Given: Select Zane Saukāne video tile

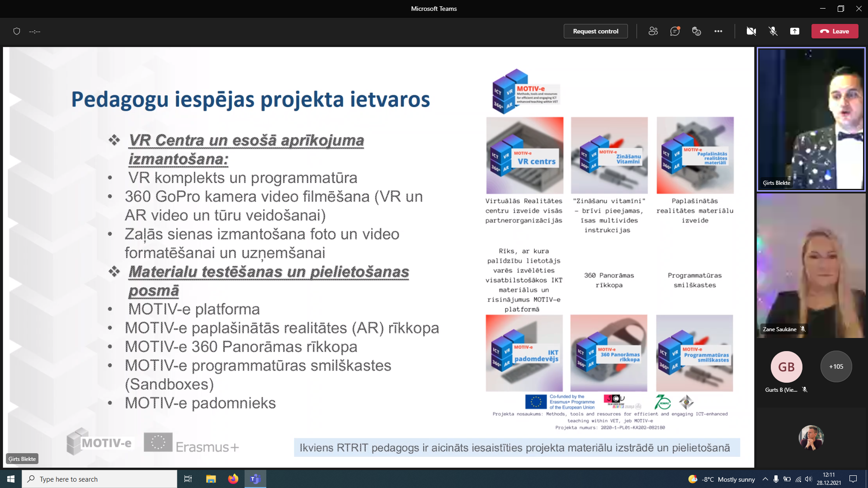Looking at the screenshot, I should tap(811, 265).
